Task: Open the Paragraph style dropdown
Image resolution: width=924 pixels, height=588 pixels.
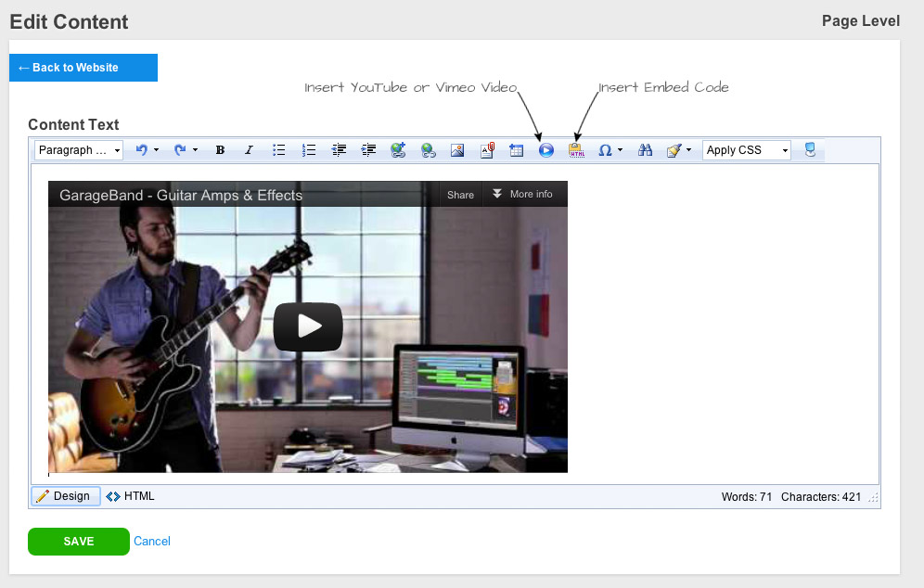Action: coord(79,150)
